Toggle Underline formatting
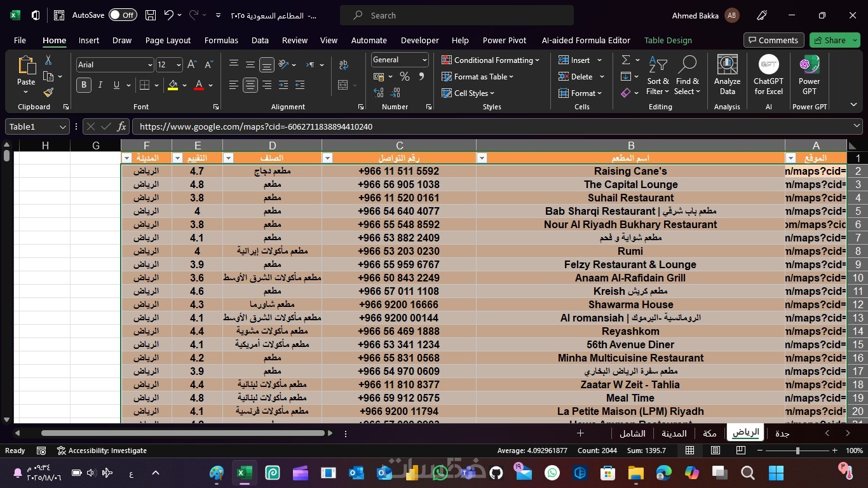868x488 pixels. point(116,85)
